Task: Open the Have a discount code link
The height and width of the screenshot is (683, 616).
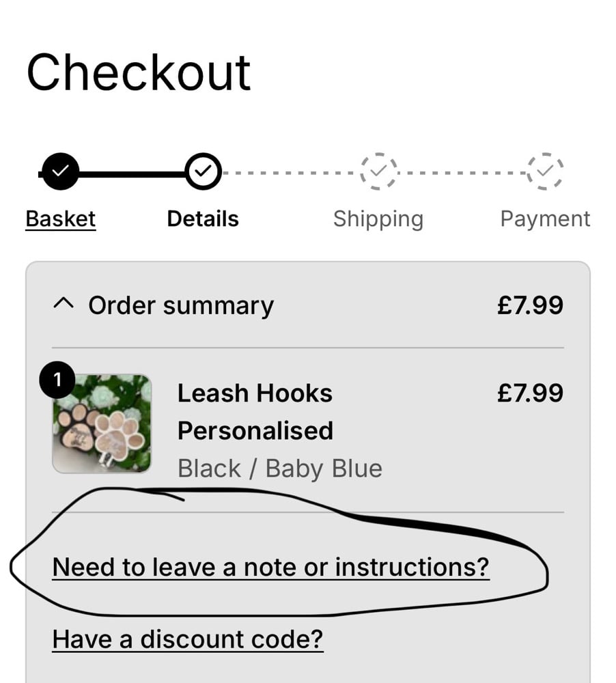Action: point(188,639)
